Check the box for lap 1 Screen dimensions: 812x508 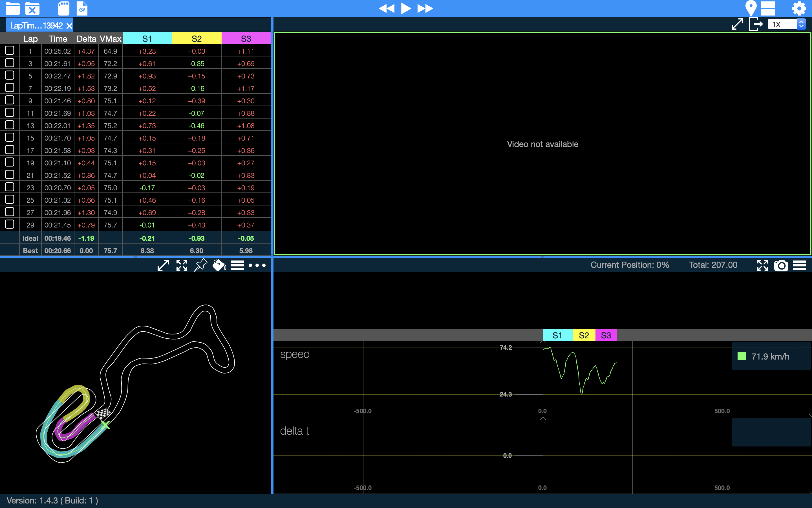[10, 51]
